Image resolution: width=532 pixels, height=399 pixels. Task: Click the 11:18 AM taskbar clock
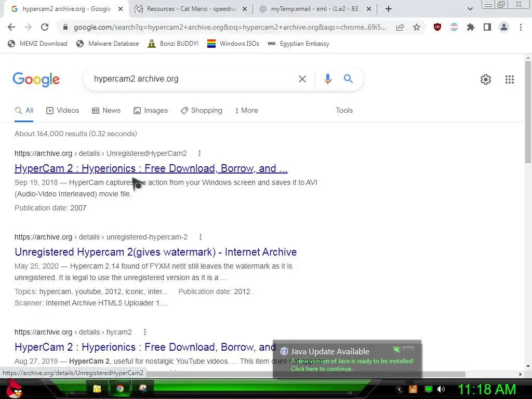click(487, 390)
